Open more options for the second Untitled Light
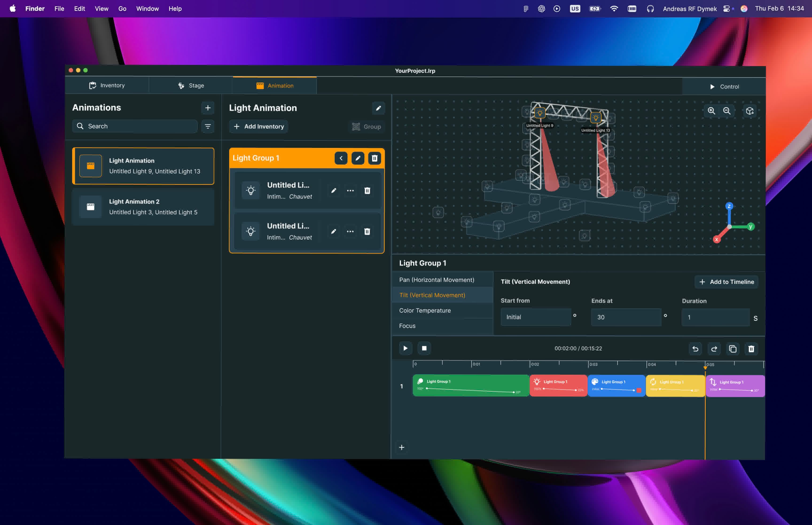Screen dimensions: 812x525 pyautogui.click(x=350, y=231)
